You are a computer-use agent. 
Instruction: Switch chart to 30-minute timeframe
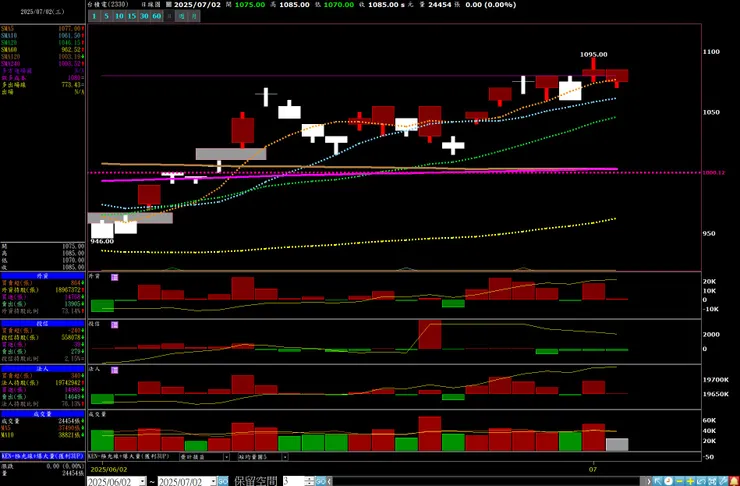point(144,16)
